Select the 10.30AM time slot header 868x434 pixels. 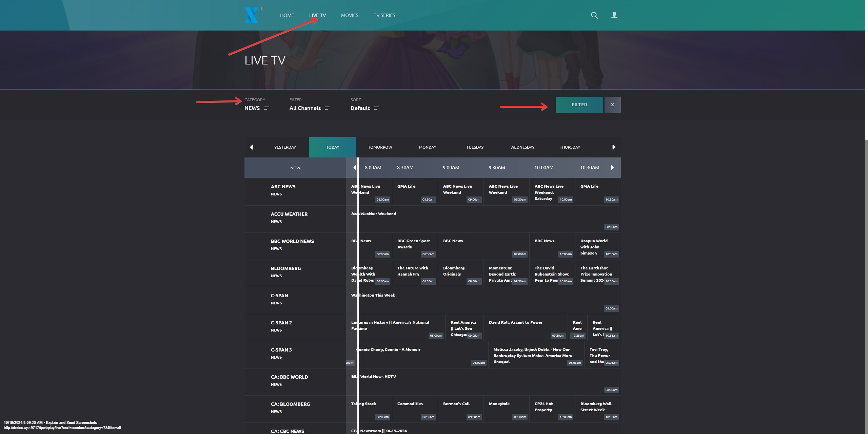pyautogui.click(x=590, y=168)
